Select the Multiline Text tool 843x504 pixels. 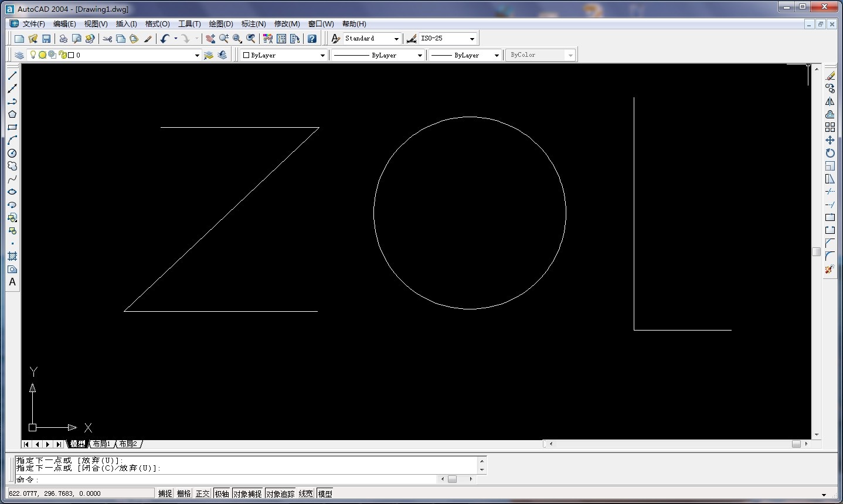[x=12, y=282]
